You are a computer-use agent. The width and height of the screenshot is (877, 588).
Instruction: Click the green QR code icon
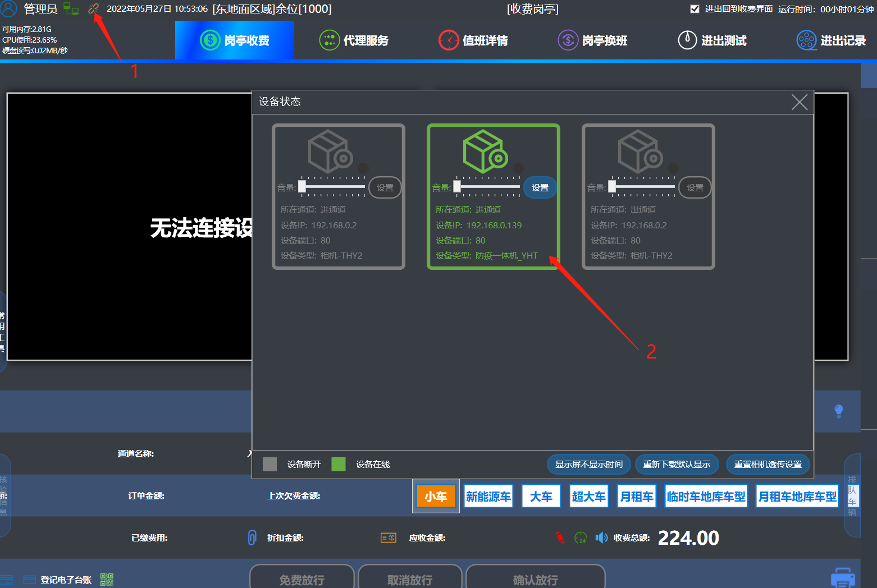[107, 580]
